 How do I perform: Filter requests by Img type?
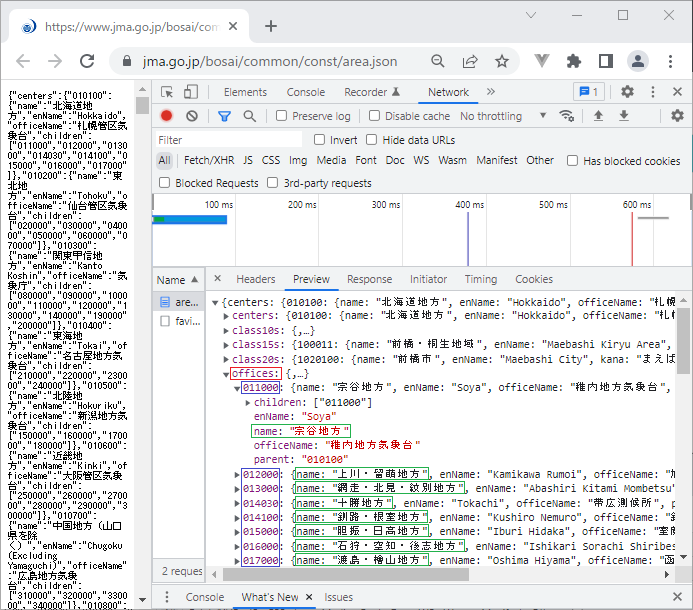click(x=298, y=160)
